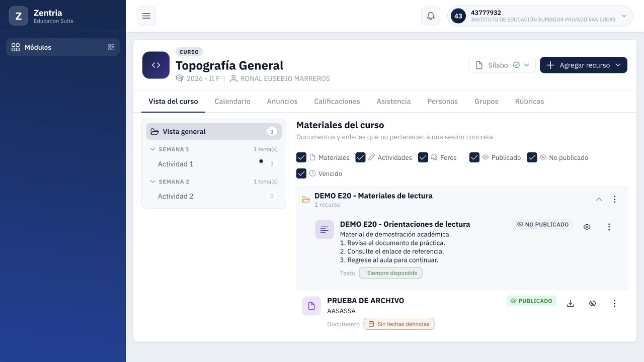Image resolution: width=644 pixels, height=362 pixels.
Task: Click the text resource icon of Orientaciones de lectura
Action: pyautogui.click(x=325, y=229)
